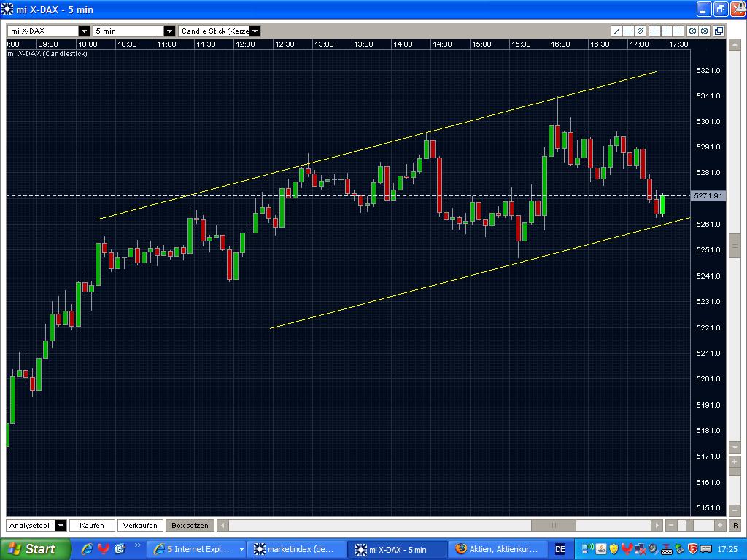Viewport: 747px width, 560px height.
Task: Click the horizontal scrollbar thumb
Action: pos(554,526)
